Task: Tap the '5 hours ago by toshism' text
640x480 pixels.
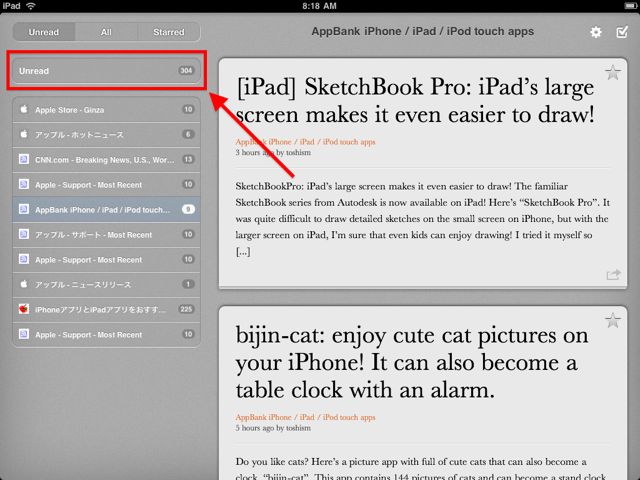Action: pos(273,428)
